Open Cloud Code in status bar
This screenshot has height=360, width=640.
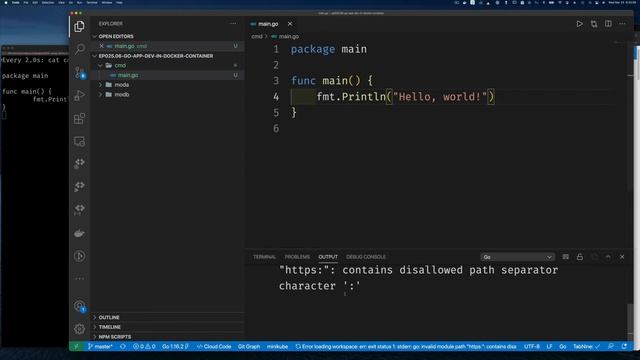click(x=214, y=347)
